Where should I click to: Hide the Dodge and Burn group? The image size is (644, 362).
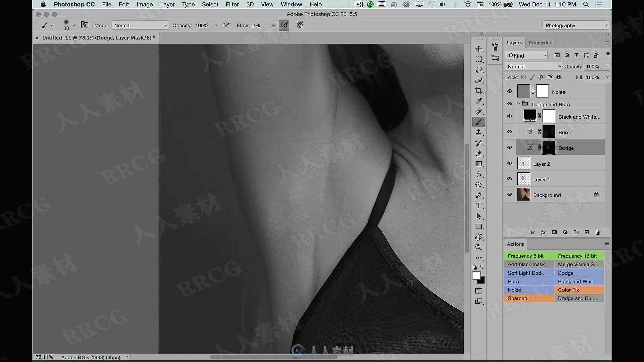509,104
